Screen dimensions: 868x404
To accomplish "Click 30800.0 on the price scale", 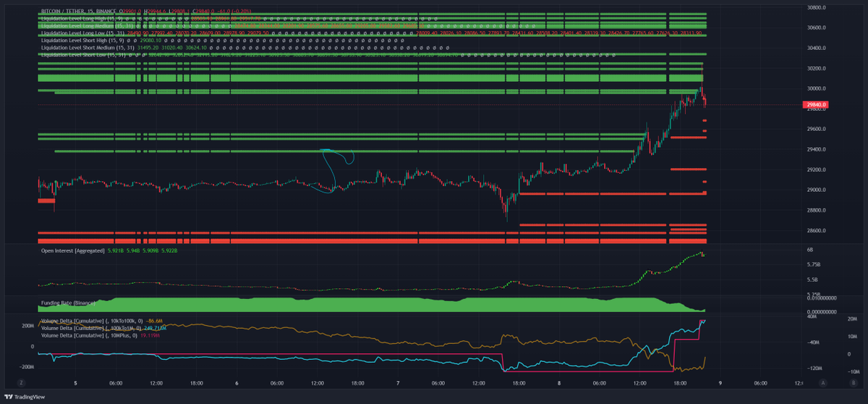I will [817, 7].
